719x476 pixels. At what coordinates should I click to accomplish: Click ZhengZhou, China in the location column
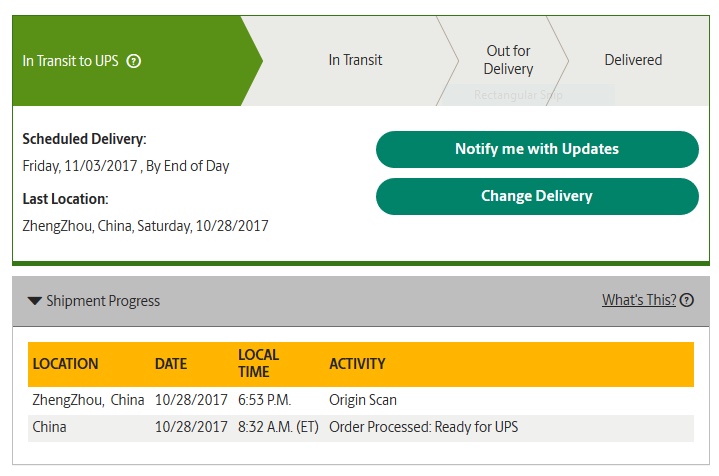coord(88,400)
